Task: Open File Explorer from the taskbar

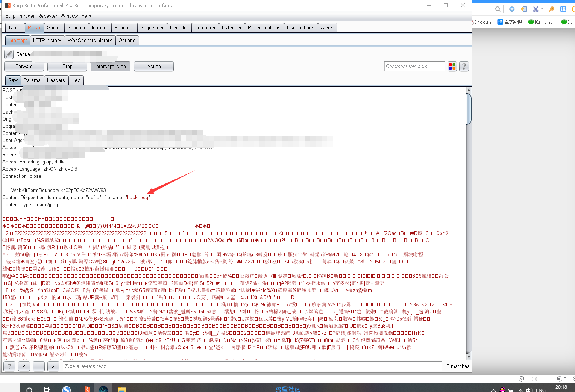Action: point(121,389)
